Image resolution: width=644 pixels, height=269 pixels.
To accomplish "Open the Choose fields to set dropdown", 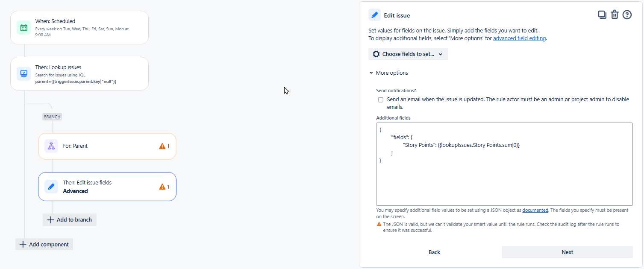I will [408, 54].
